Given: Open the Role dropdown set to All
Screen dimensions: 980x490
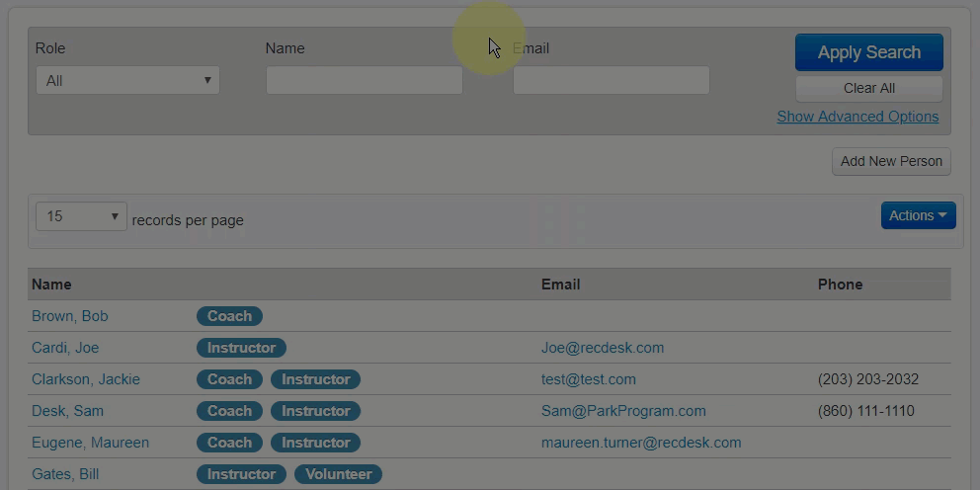Looking at the screenshot, I should 127,80.
